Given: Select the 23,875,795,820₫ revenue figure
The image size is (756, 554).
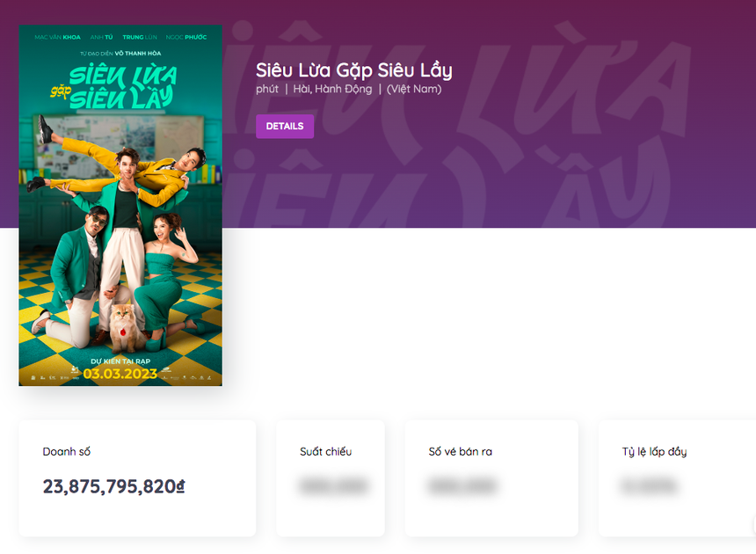Looking at the screenshot, I should (114, 486).
